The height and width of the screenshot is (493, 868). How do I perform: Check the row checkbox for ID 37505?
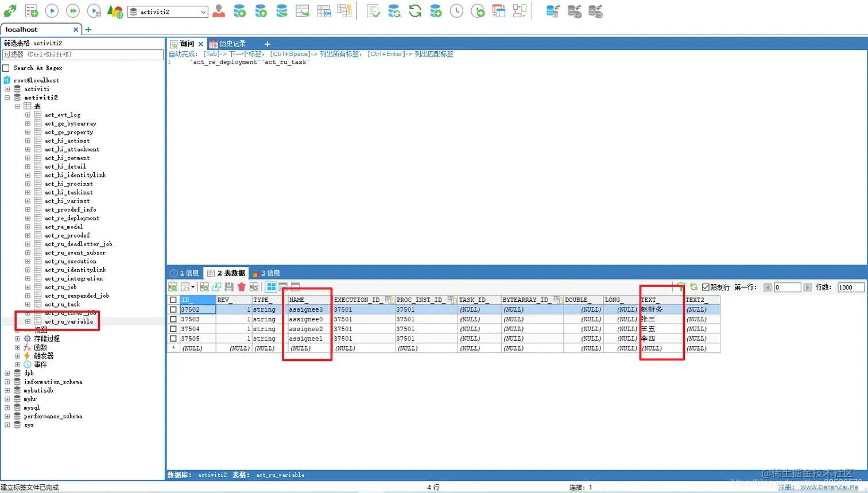coord(173,339)
